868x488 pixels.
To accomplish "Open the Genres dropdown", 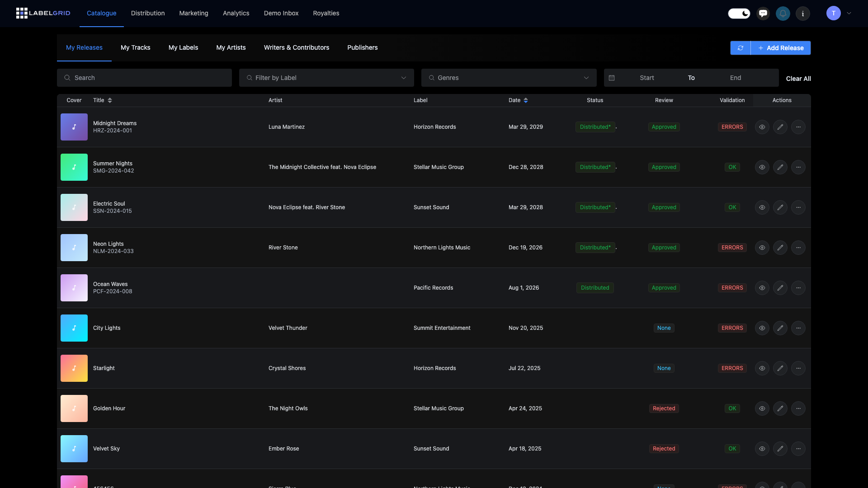I will coord(509,78).
